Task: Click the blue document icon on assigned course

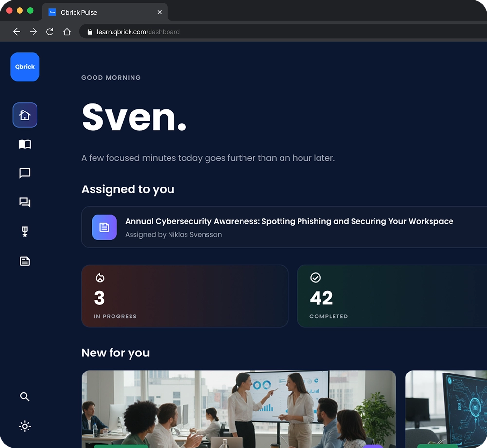Action: 104,227
